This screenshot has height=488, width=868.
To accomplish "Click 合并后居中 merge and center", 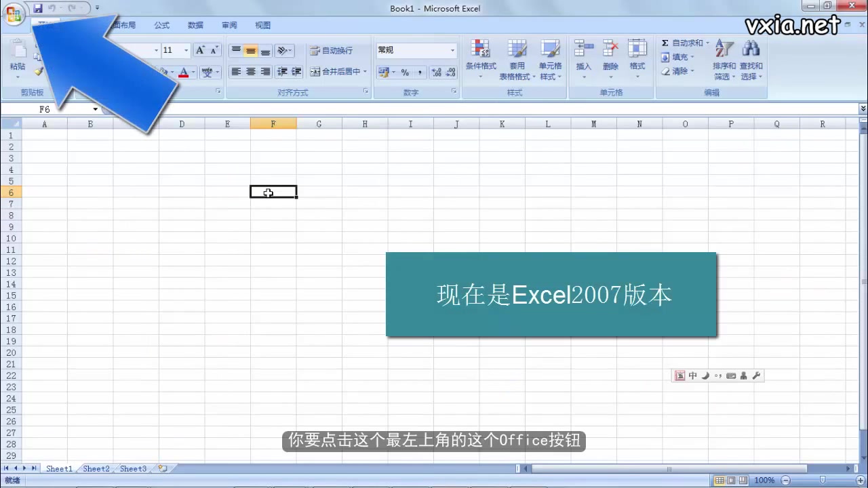I will pos(335,71).
